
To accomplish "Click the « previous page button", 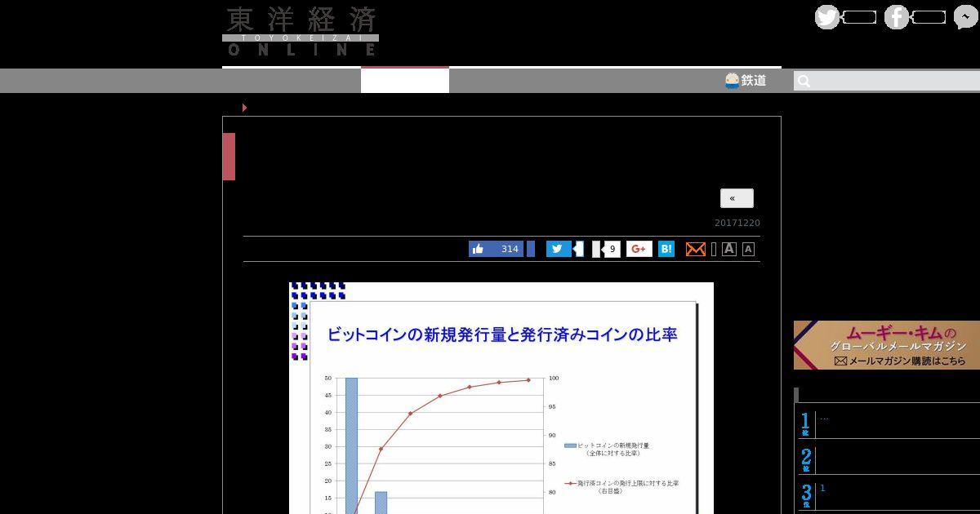I will click(x=737, y=198).
